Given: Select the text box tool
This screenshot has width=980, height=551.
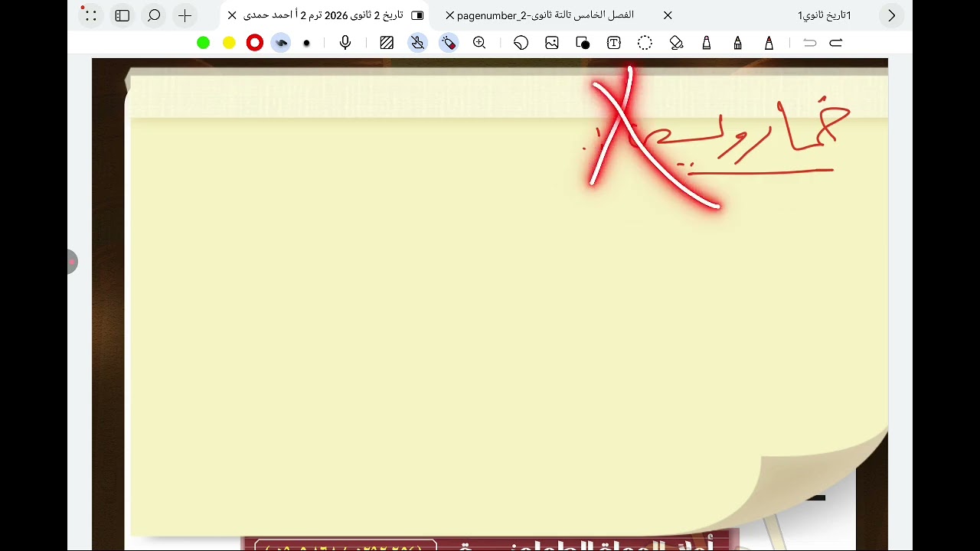Looking at the screenshot, I should [614, 43].
